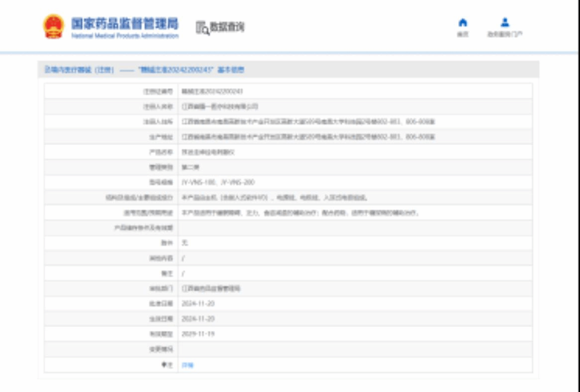
Task: Click the approving department (审批部门) value
Action: tap(211, 289)
